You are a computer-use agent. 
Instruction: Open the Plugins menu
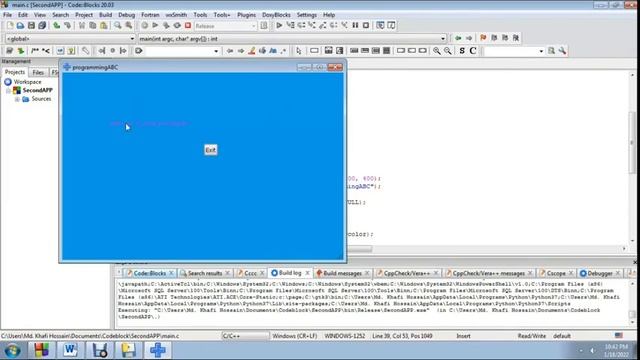pyautogui.click(x=246, y=15)
